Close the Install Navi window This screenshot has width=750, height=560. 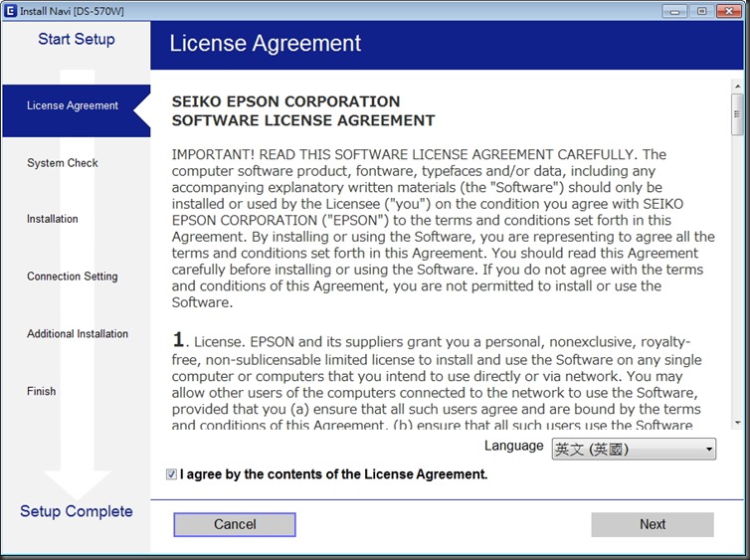click(729, 11)
